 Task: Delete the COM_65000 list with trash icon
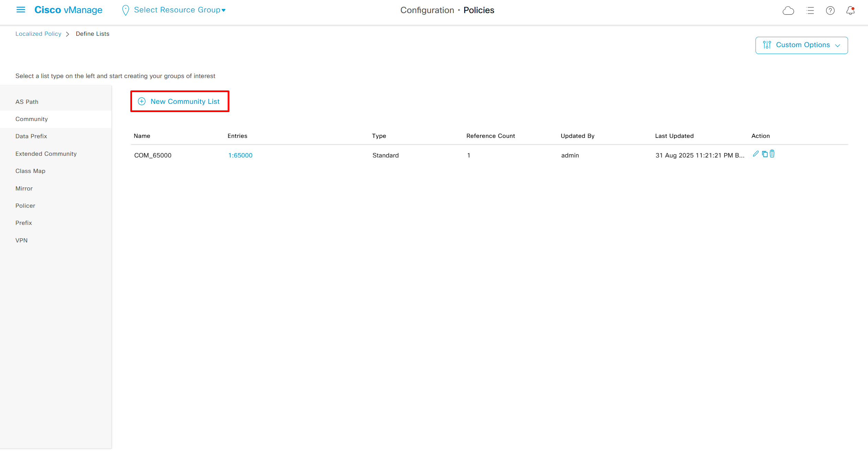772,154
